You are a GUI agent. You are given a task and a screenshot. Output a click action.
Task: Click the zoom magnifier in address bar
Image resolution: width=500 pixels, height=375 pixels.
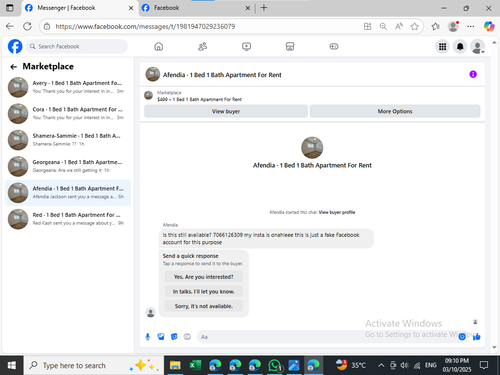(x=383, y=26)
